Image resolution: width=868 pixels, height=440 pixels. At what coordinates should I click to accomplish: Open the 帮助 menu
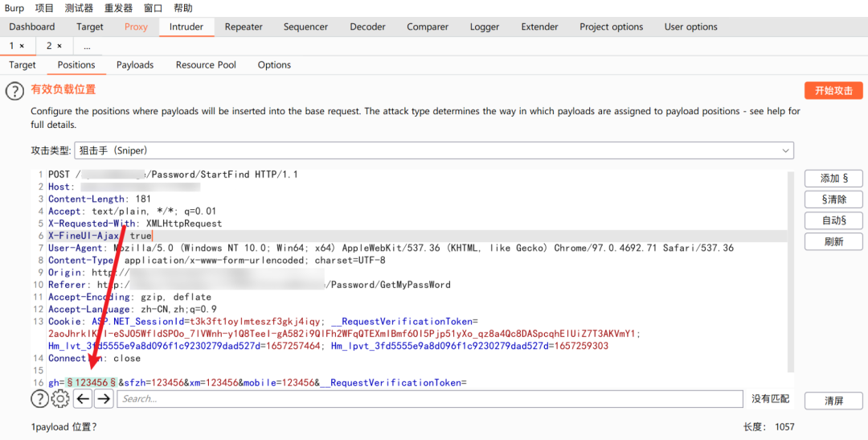(183, 8)
